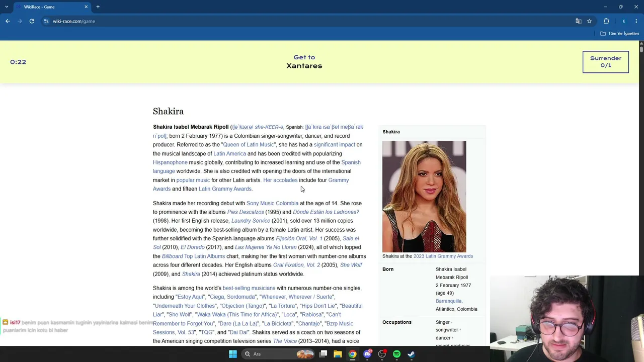Viewport: 644px width, 362px height.
Task: Go back using the browser back arrow
Action: tap(8, 21)
